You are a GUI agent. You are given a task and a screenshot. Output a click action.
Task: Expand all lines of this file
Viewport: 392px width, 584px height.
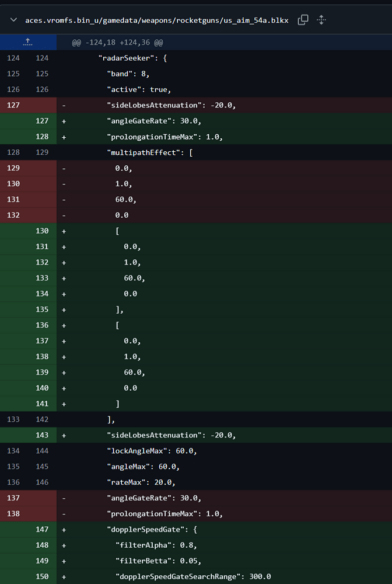[321, 20]
